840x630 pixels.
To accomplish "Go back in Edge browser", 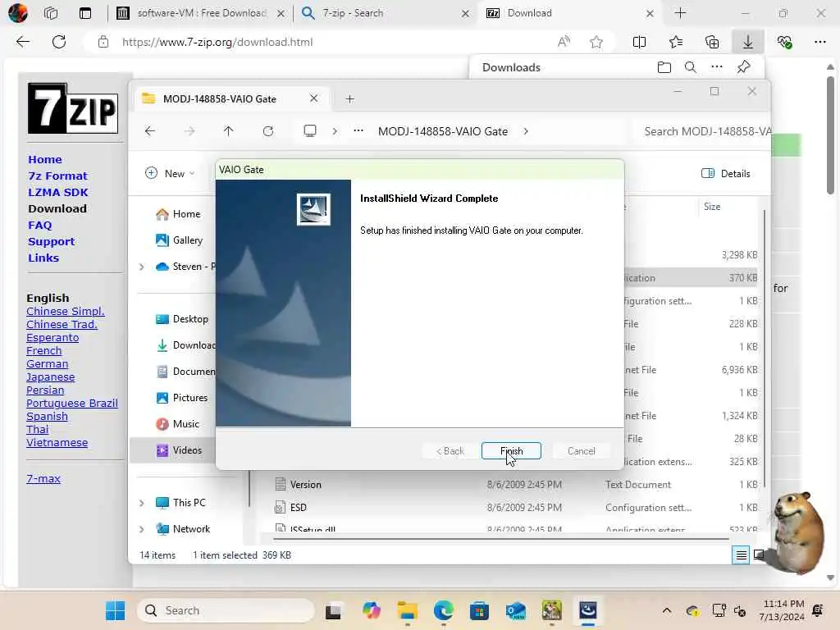I will point(22,42).
